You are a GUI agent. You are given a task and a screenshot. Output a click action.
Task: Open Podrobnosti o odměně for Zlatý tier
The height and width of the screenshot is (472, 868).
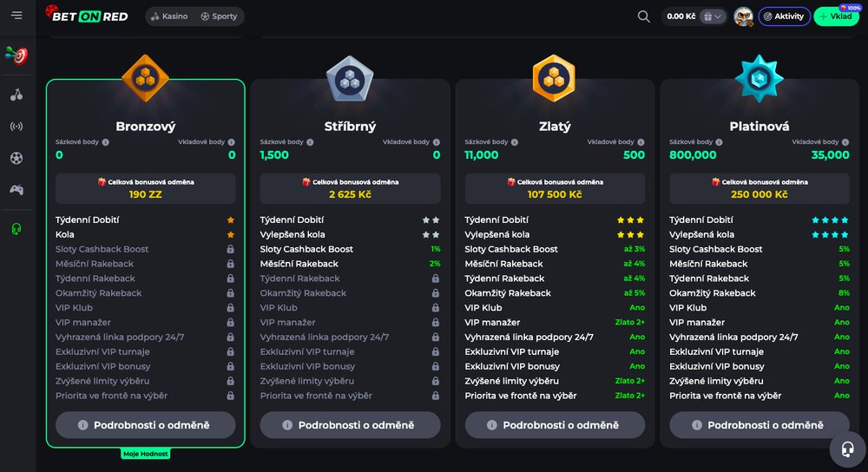click(555, 425)
